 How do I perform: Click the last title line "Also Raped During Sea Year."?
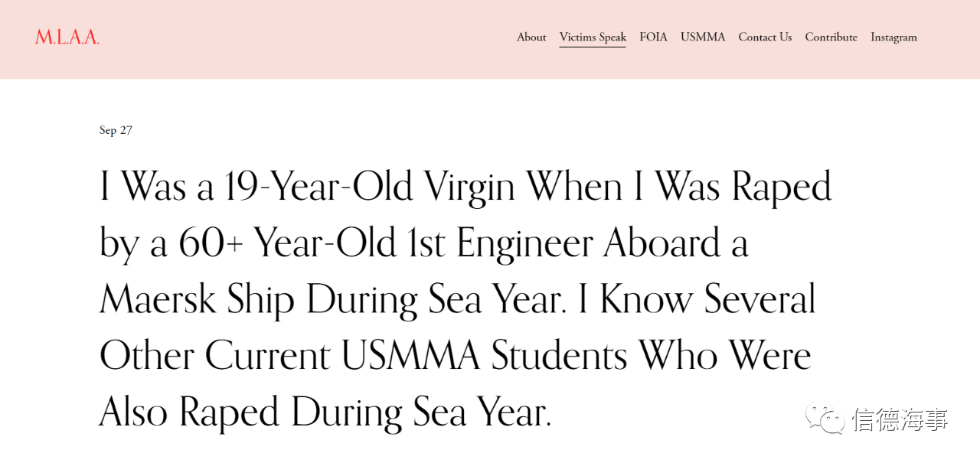325,413
